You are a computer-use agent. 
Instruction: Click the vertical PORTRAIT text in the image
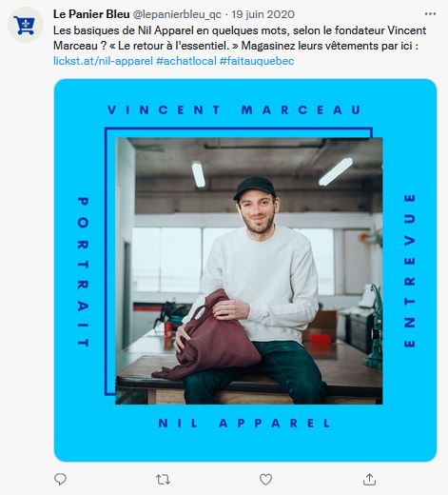pyautogui.click(x=83, y=272)
